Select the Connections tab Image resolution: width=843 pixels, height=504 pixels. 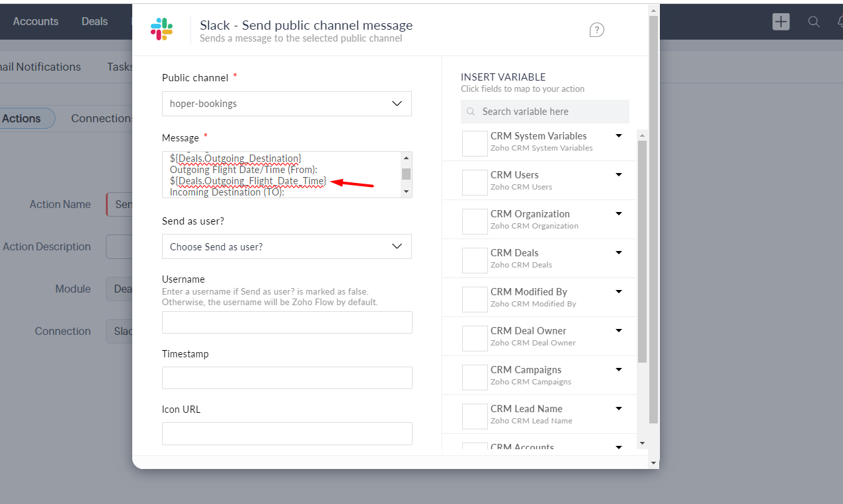(101, 119)
